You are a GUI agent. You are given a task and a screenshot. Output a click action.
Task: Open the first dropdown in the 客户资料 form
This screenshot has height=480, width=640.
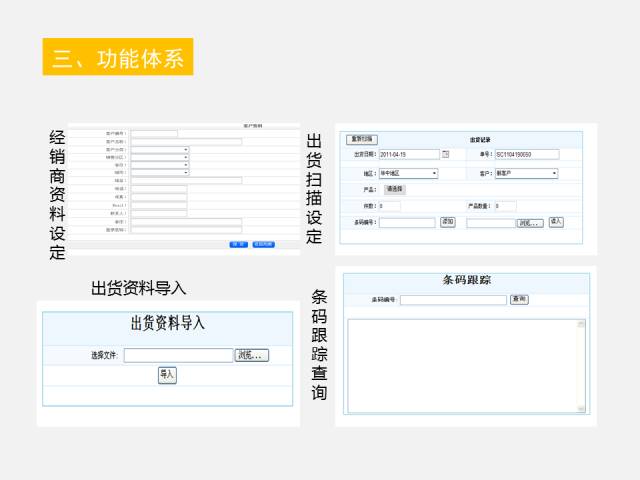click(x=160, y=150)
